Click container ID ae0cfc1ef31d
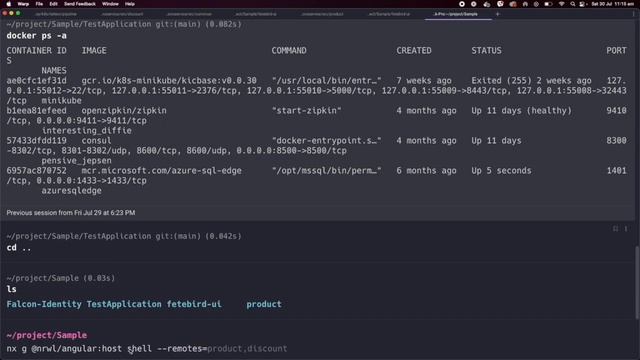640x360 pixels. pos(36,80)
